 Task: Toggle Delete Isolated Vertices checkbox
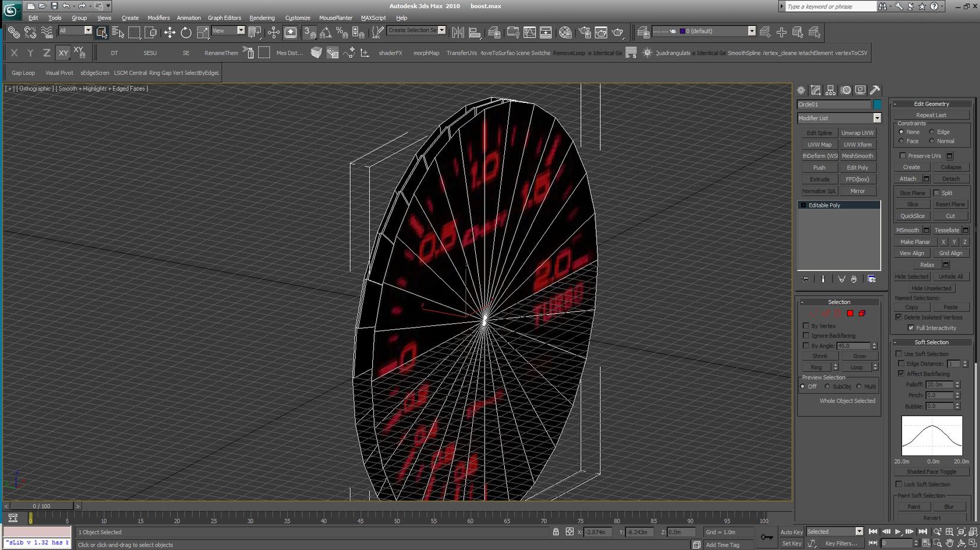tap(899, 317)
